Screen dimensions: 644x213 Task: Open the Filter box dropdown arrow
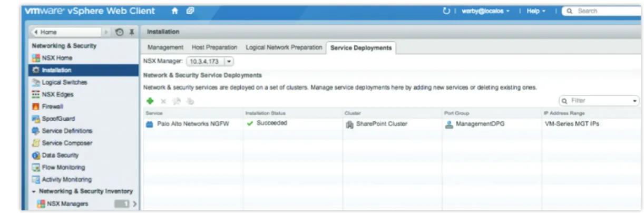click(x=635, y=101)
